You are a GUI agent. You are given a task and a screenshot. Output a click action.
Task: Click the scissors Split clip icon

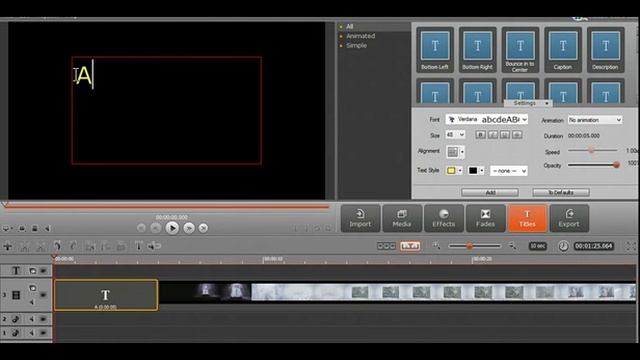(x=24, y=246)
